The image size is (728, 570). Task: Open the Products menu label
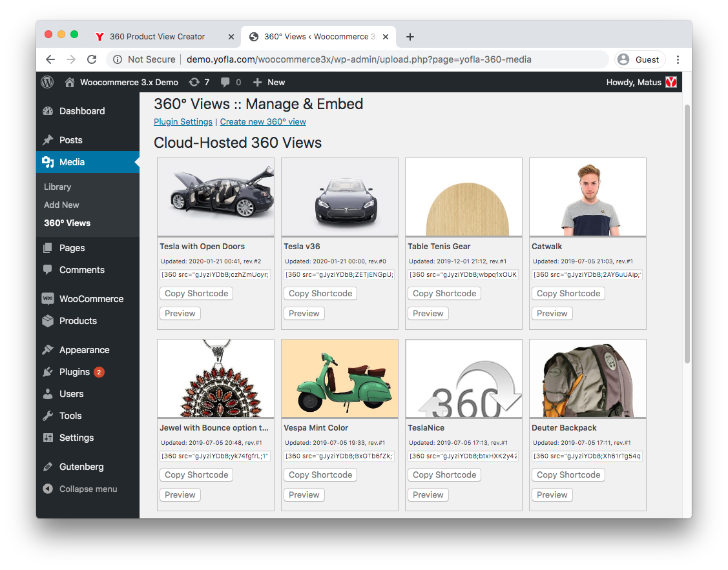click(78, 321)
